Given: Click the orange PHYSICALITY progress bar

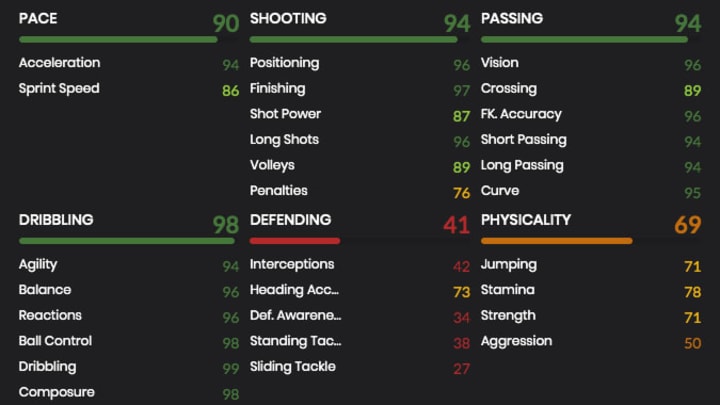Looking at the screenshot, I should [x=557, y=241].
